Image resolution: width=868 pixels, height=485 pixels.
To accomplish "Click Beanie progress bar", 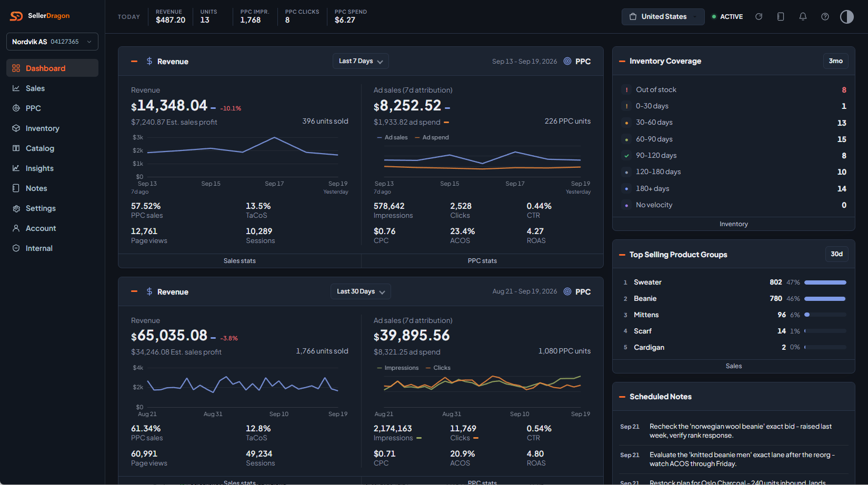I will pyautogui.click(x=825, y=299).
